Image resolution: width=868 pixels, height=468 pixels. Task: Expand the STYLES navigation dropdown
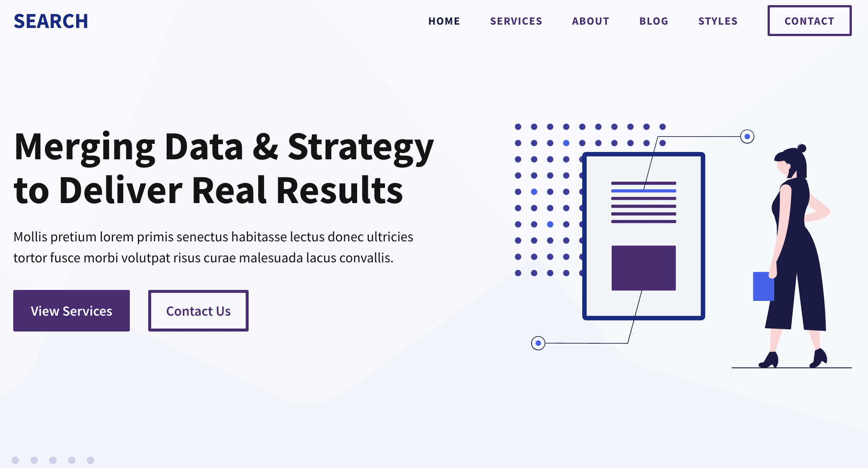tap(718, 21)
